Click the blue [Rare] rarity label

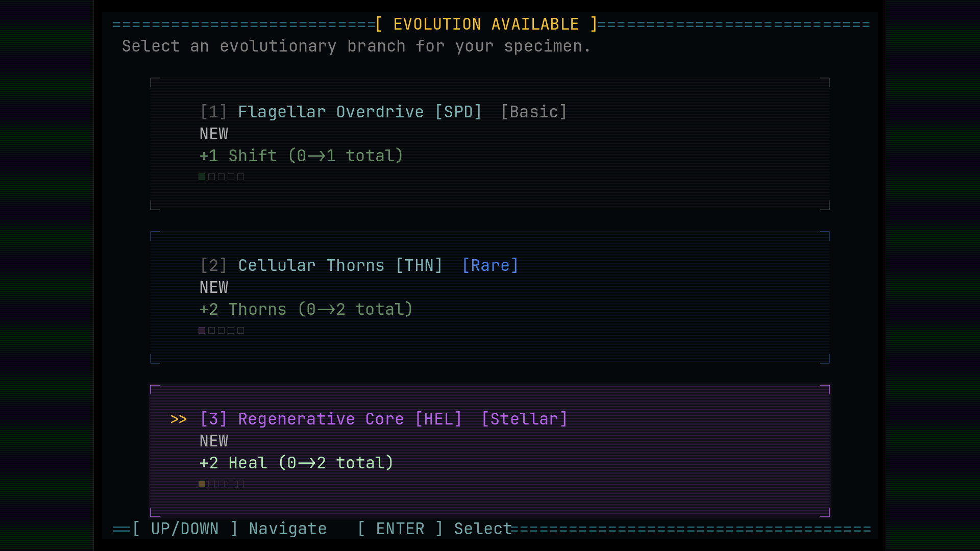click(490, 265)
